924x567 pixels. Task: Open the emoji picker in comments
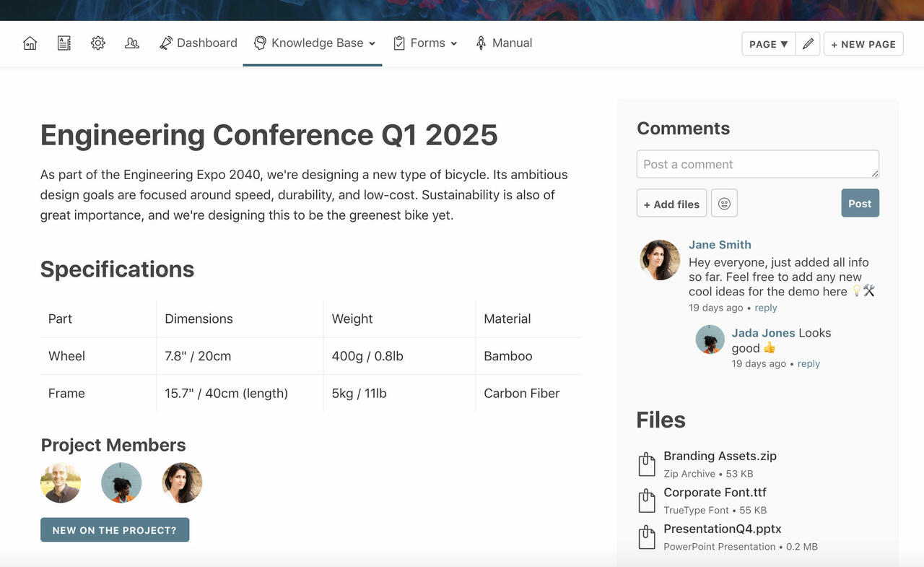point(724,204)
